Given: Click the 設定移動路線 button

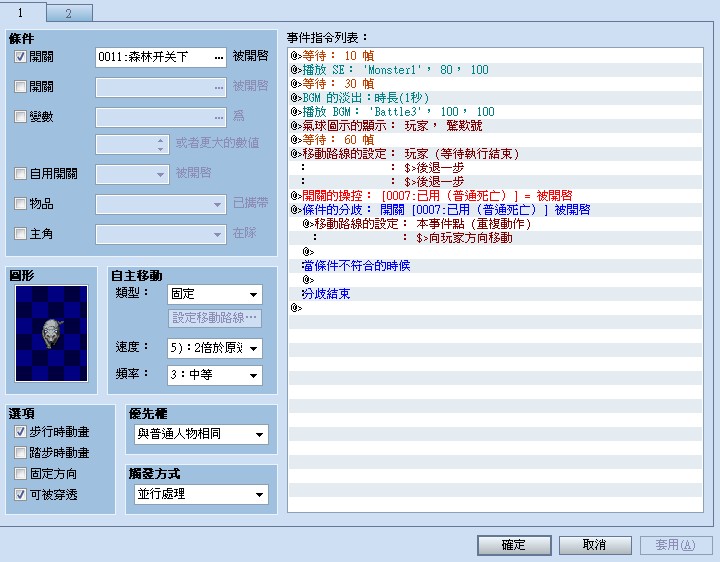Looking at the screenshot, I should pos(215,318).
